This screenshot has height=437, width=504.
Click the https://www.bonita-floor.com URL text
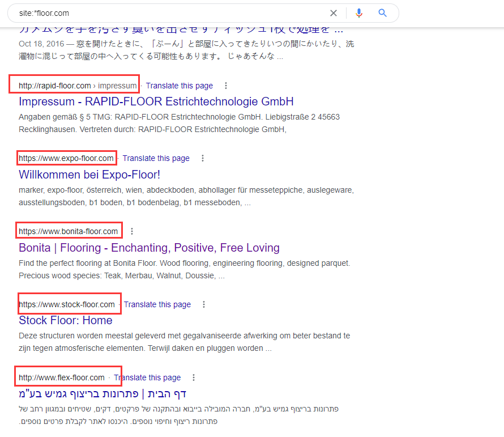coord(68,231)
